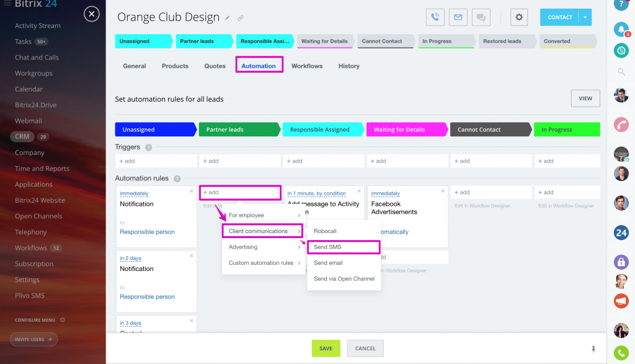The image size is (635, 364).
Task: Click the pencil icon to rename Orange Club Design
Action: pyautogui.click(x=228, y=18)
